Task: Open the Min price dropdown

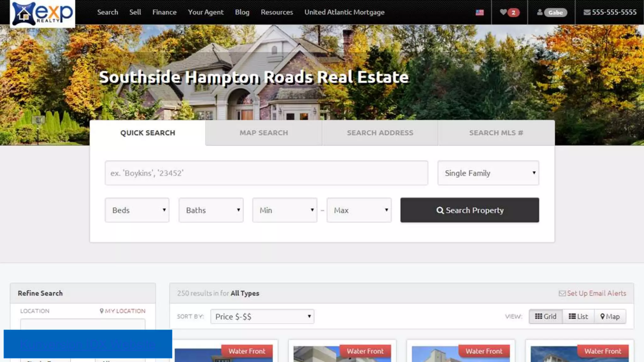Action: coord(285,210)
